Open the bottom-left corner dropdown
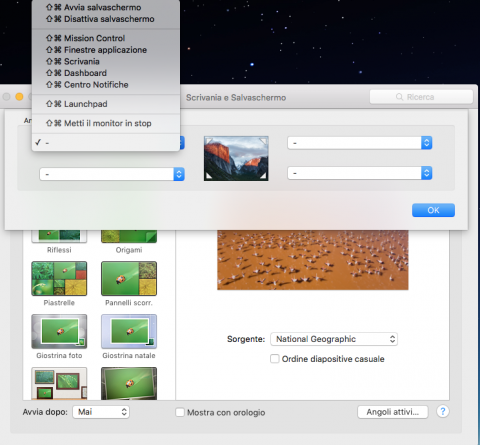 (x=112, y=174)
